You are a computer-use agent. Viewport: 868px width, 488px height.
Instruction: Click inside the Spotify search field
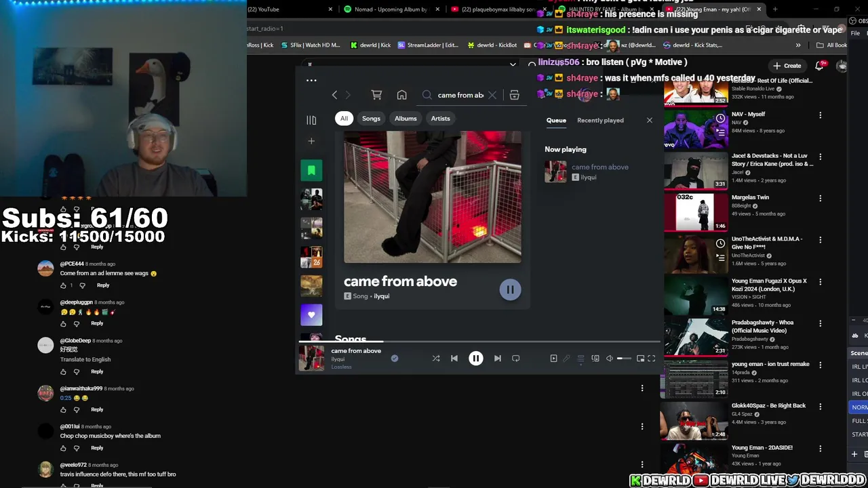(460, 96)
